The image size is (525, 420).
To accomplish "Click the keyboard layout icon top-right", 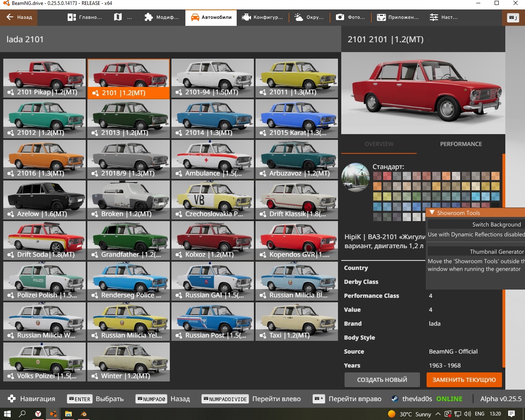I will coord(513,18).
